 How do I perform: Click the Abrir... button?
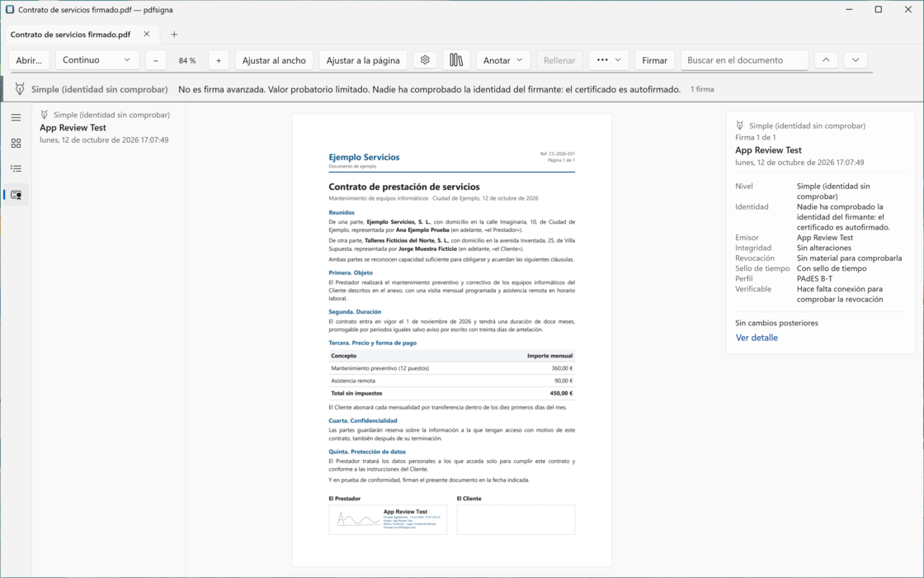click(x=29, y=60)
